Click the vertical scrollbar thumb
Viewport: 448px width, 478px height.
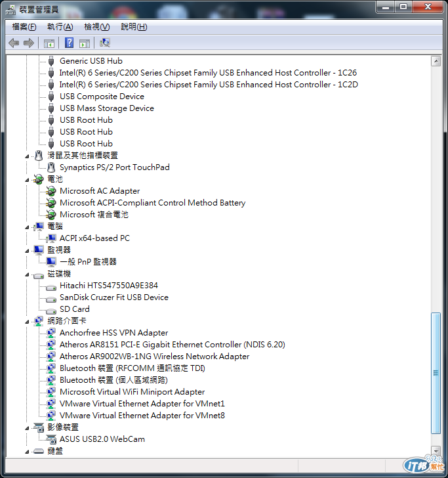coord(436,373)
